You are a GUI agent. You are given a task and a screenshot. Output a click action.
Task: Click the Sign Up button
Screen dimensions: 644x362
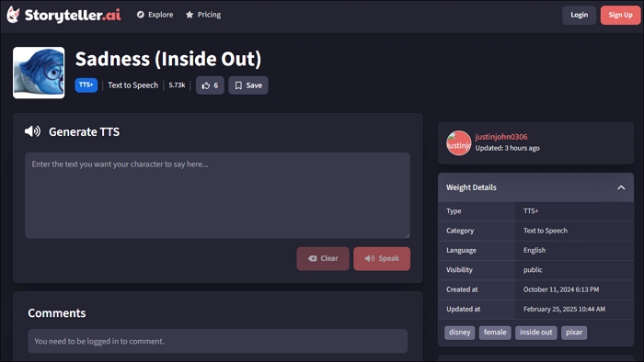[x=620, y=16]
